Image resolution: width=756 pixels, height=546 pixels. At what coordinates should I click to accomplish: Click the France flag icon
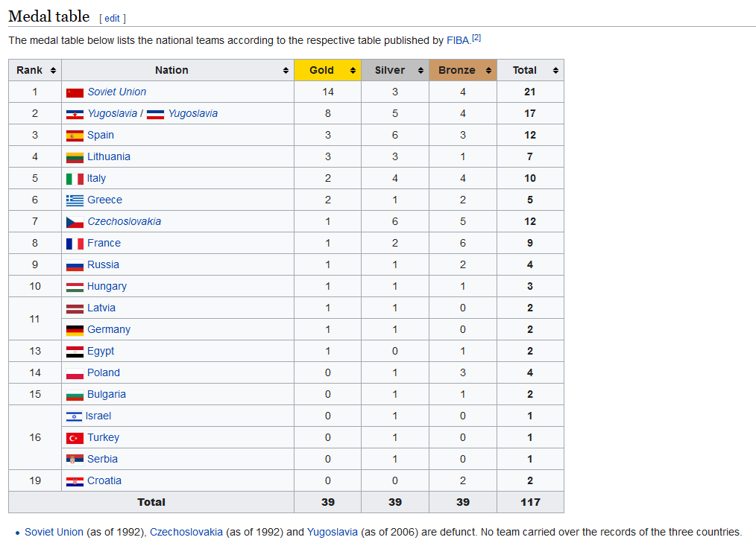coord(75,244)
